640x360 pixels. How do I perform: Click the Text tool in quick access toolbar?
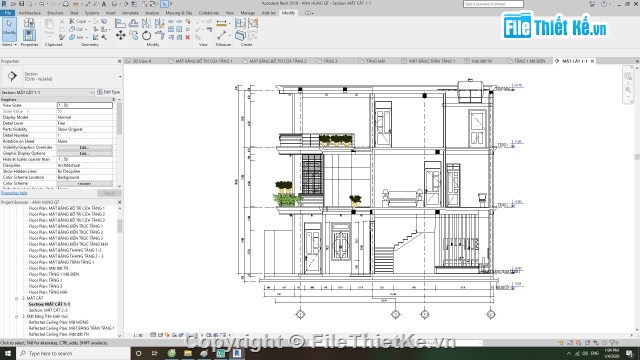click(x=104, y=4)
